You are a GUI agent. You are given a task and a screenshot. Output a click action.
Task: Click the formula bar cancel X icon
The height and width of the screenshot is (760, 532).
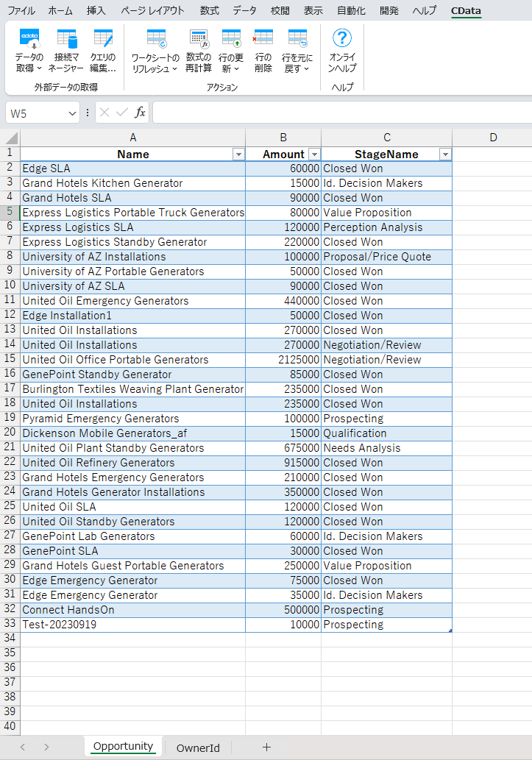104,113
